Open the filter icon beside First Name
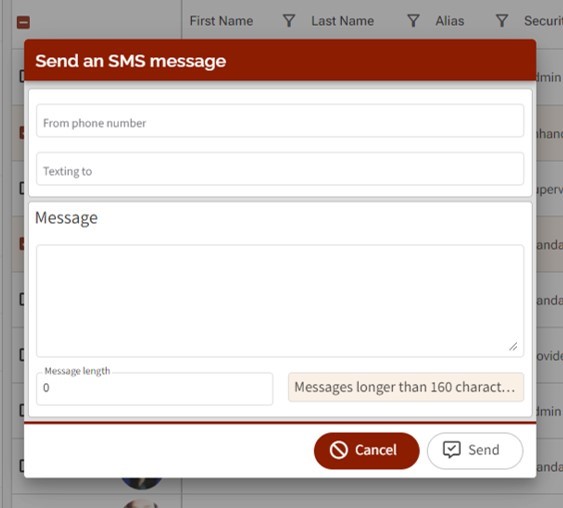 pyautogui.click(x=289, y=21)
